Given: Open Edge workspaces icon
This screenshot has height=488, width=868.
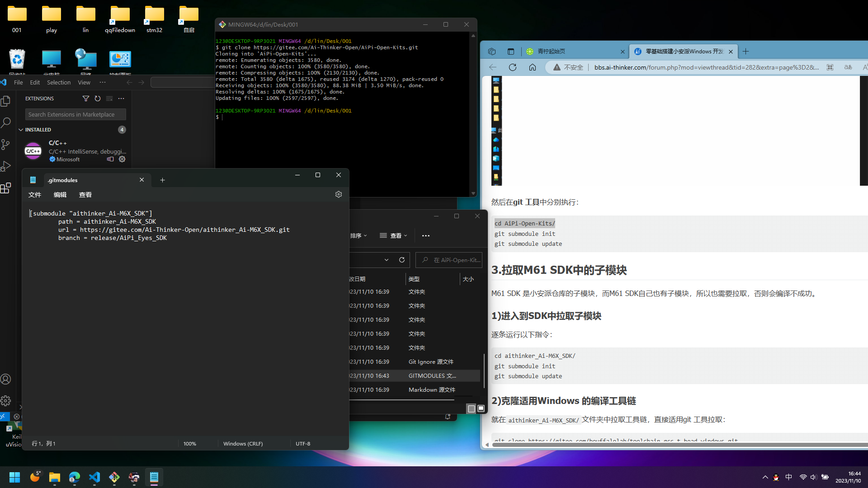Looking at the screenshot, I should click(x=492, y=52).
